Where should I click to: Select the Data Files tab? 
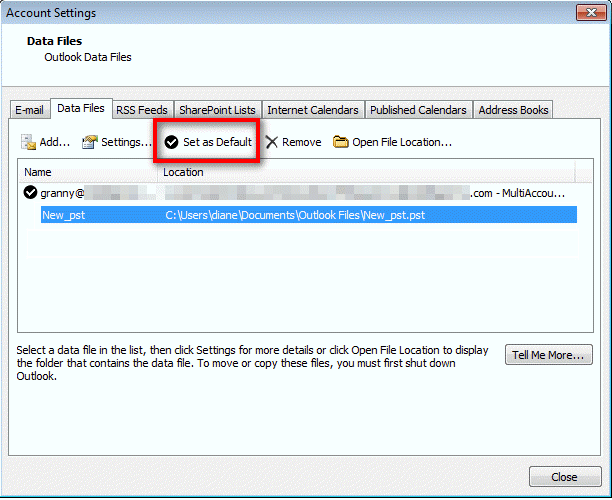point(81,109)
